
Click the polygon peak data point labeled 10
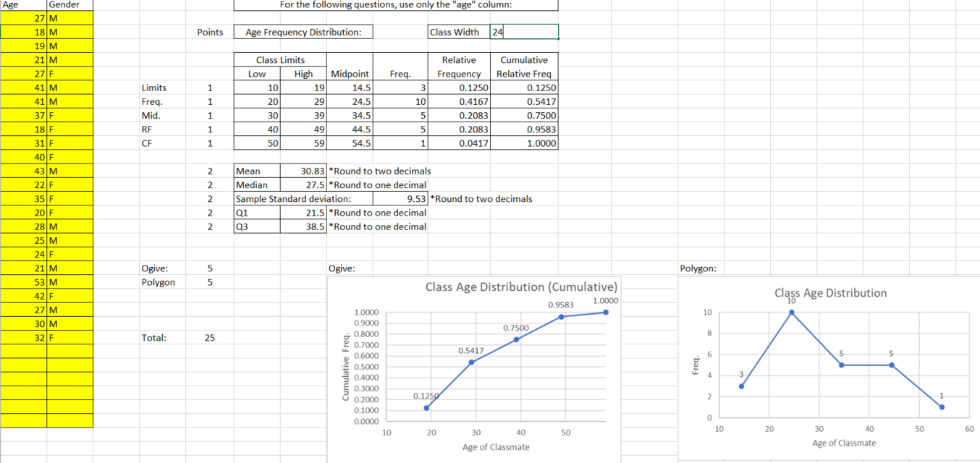click(x=791, y=313)
